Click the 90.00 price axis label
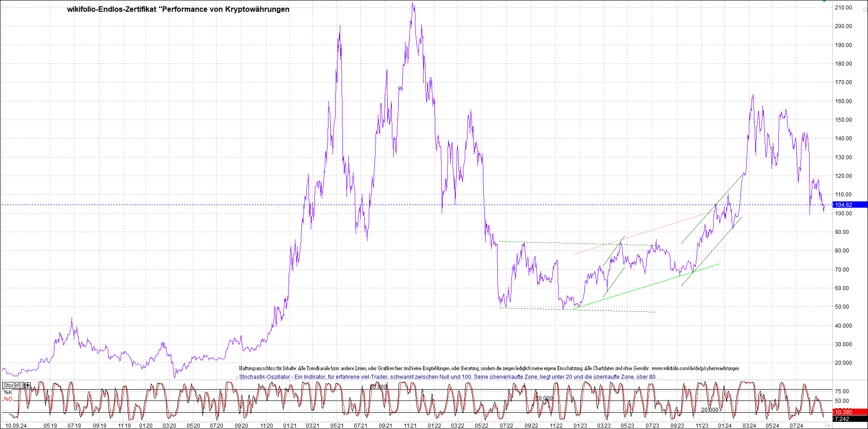868x429 pixels. point(842,232)
